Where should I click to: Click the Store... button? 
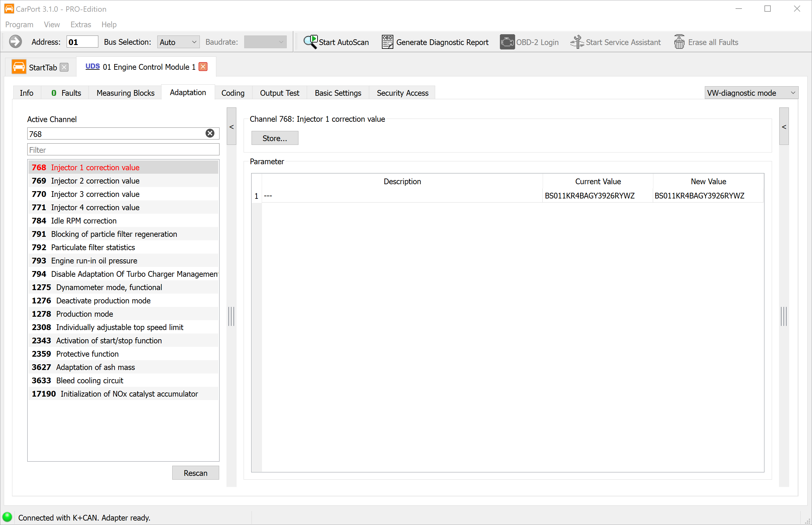tap(275, 138)
